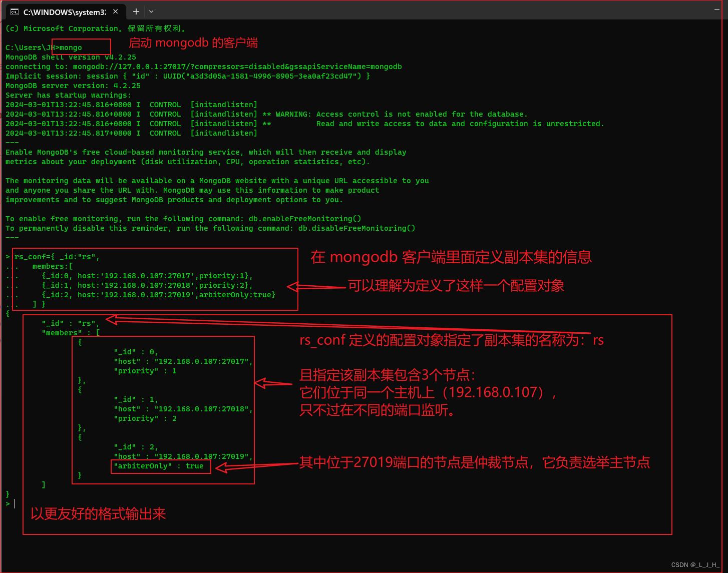Click the log timestamp ending .817+0800
The width and height of the screenshot is (728, 573).
coord(69,133)
